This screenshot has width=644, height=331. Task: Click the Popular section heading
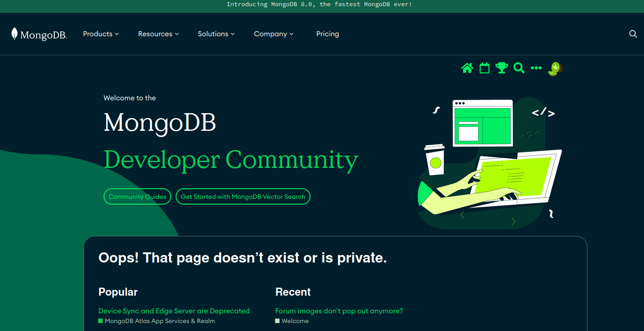118,292
